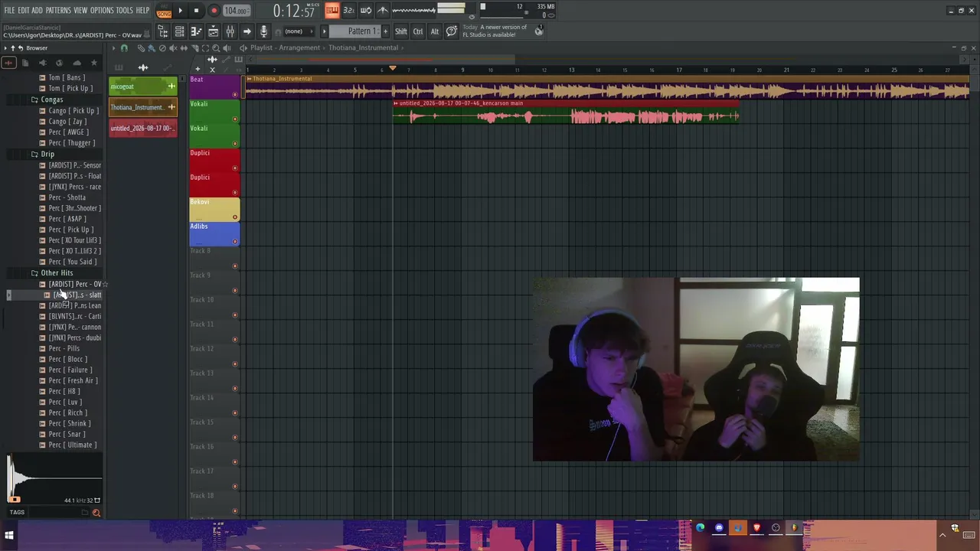Open the Windows Start button
This screenshot has height=551, width=980.
coord(9,536)
